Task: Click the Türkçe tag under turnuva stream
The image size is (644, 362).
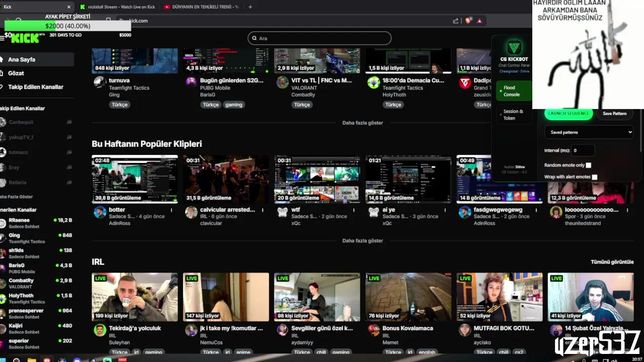Action: click(119, 105)
